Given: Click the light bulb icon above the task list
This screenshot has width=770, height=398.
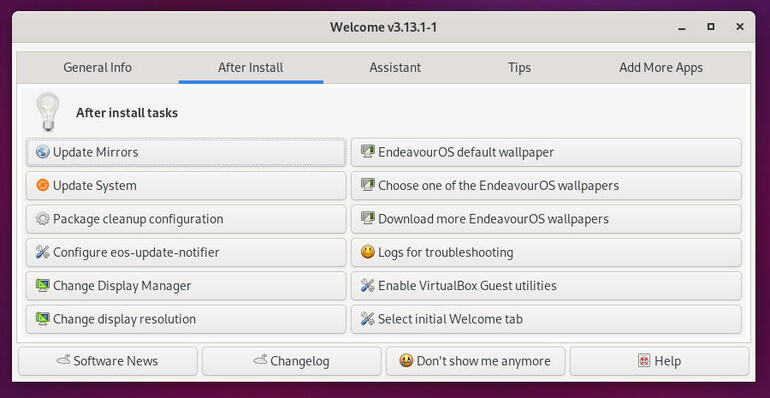Looking at the screenshot, I should (x=48, y=112).
